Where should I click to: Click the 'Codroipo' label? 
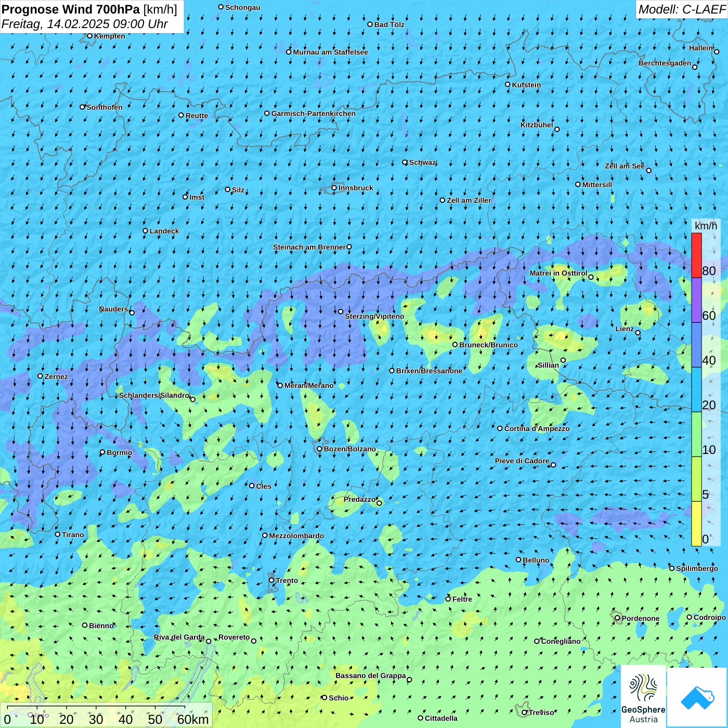710,617
